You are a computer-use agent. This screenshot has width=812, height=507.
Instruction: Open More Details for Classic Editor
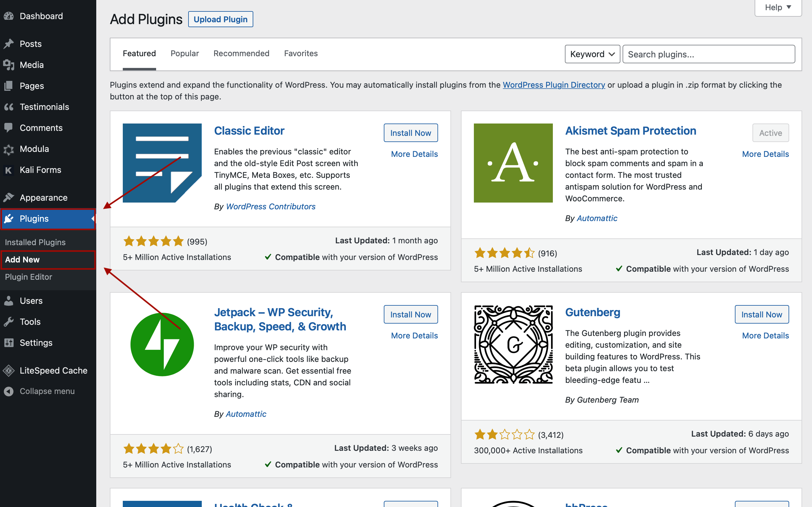pos(414,154)
